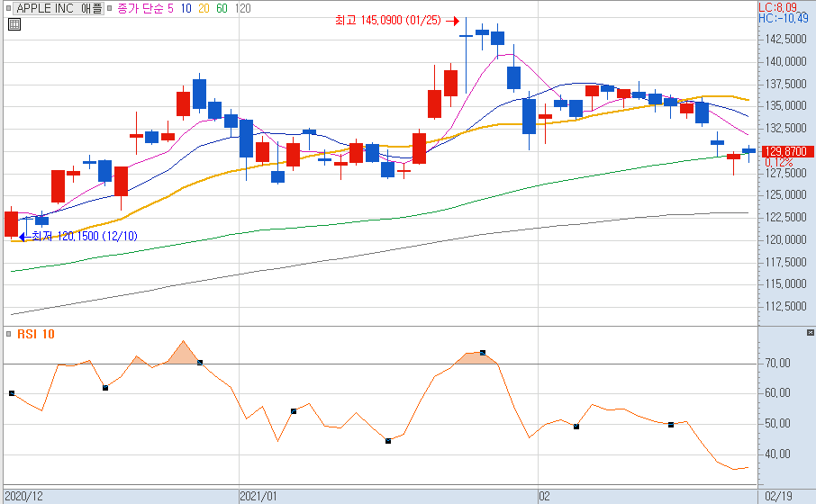Click the 135.0000 price axis label
This screenshot has width=816, height=504.
click(x=785, y=106)
